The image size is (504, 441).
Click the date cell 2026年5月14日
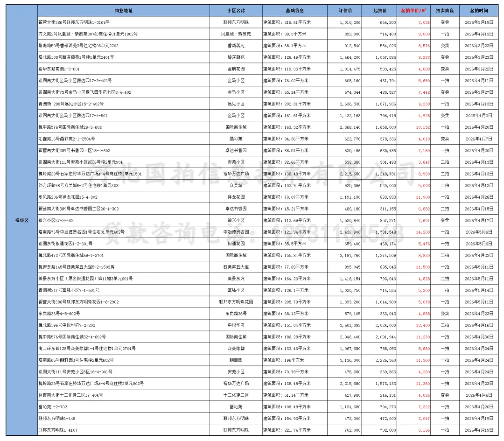point(479,290)
